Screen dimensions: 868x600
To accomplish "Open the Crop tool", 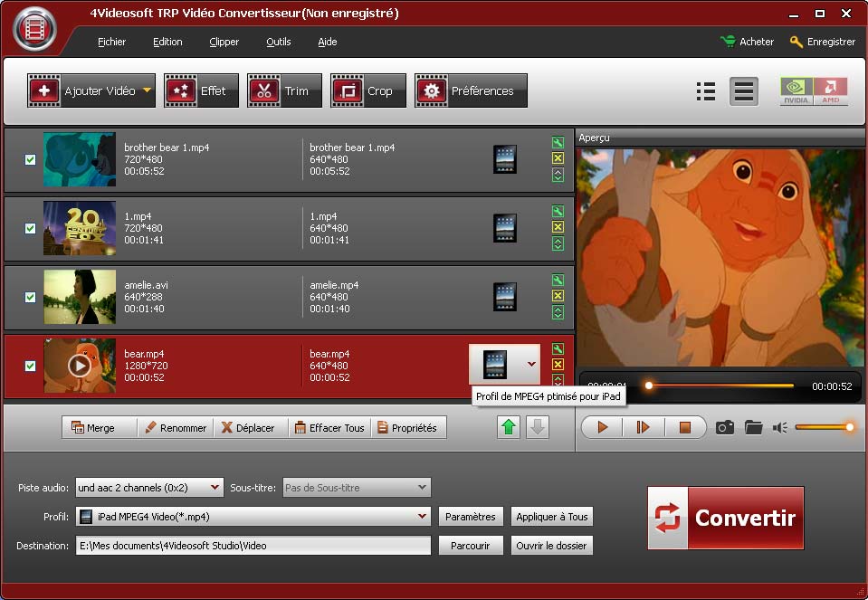I will point(367,91).
